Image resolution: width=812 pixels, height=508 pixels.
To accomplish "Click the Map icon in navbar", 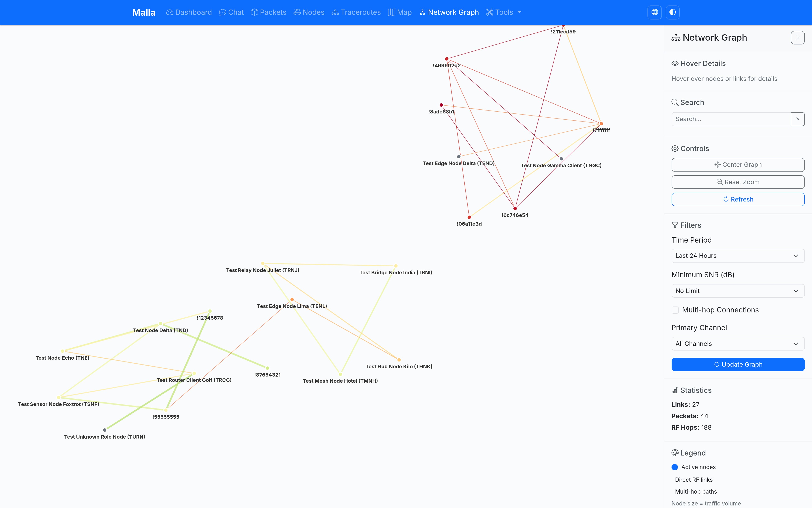I will 391,12.
